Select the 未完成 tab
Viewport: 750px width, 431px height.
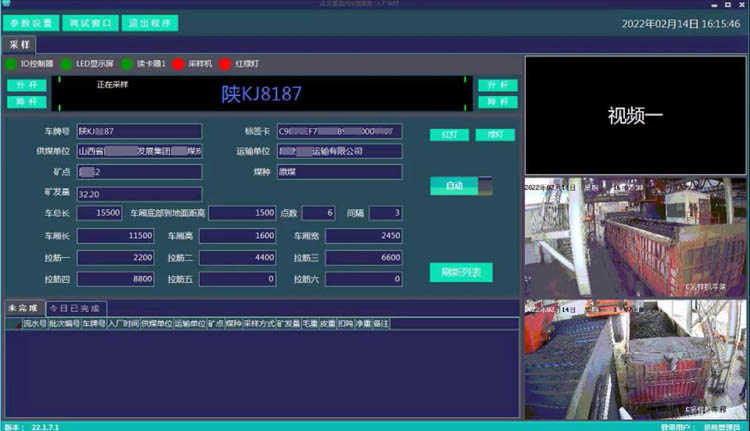tap(22, 309)
